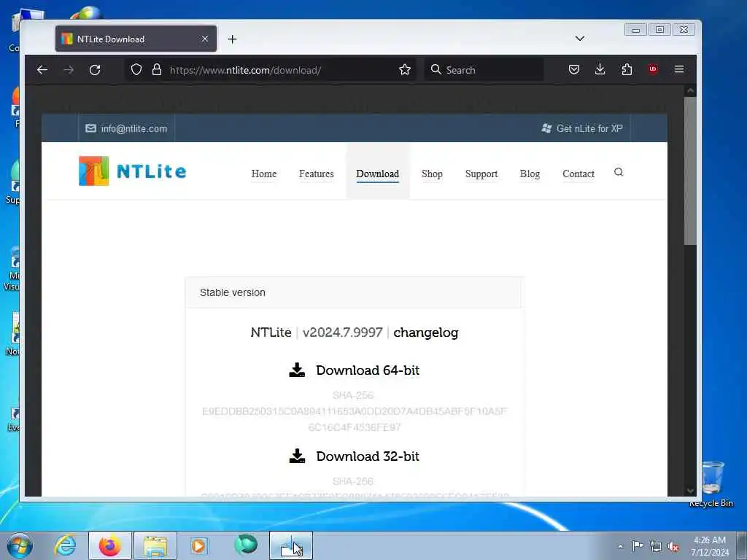Click the NTLite logo
Image resolution: width=747 pixels, height=560 pixels.
tap(133, 171)
